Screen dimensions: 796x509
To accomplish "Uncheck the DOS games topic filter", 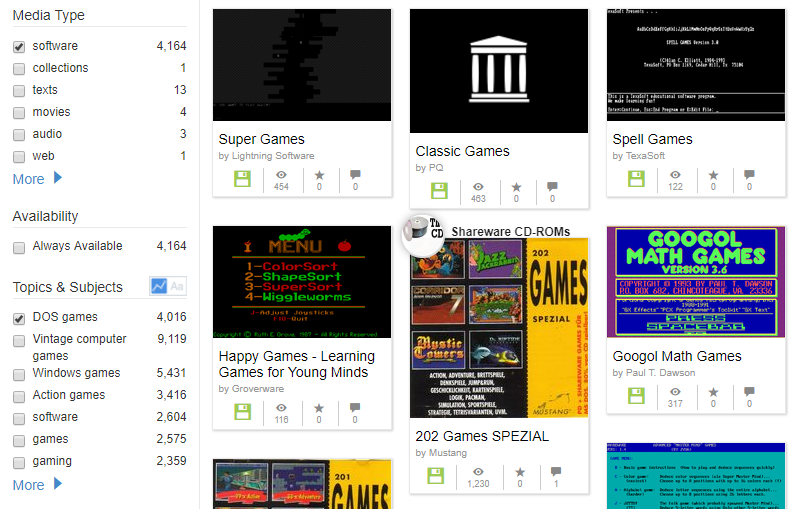I will (x=19, y=318).
